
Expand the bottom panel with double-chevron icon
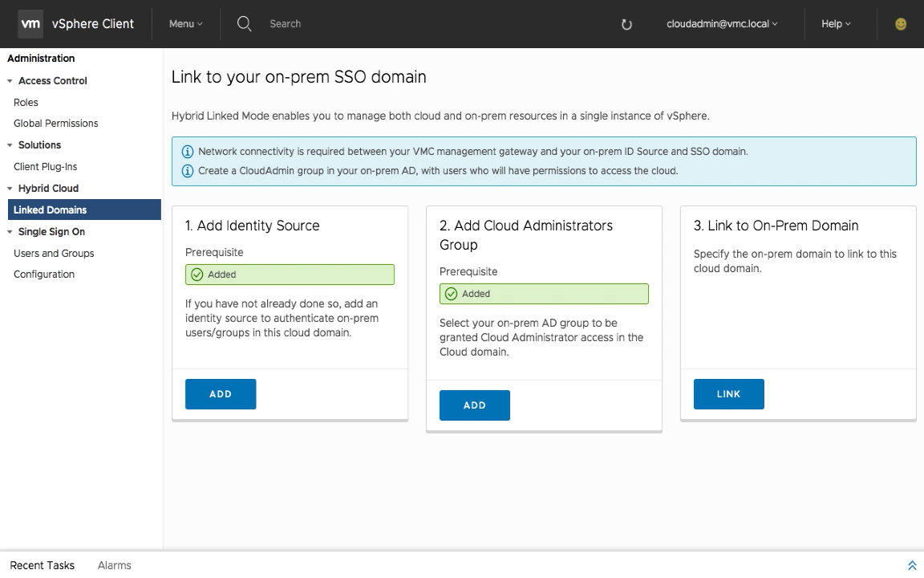[x=911, y=565]
